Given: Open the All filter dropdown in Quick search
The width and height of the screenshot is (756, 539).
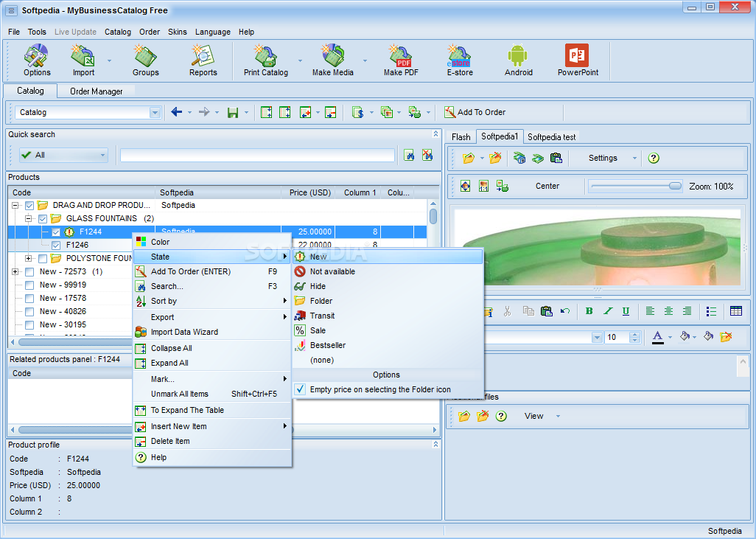Looking at the screenshot, I should click(x=102, y=156).
